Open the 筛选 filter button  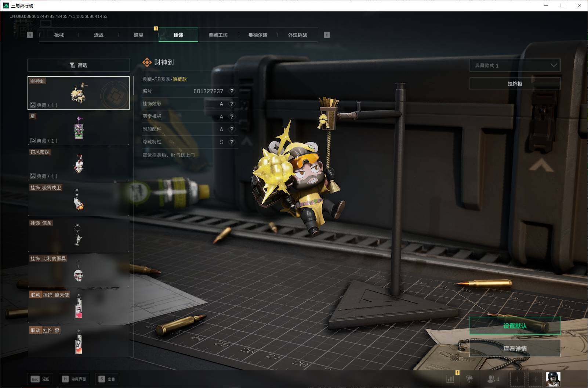point(79,65)
